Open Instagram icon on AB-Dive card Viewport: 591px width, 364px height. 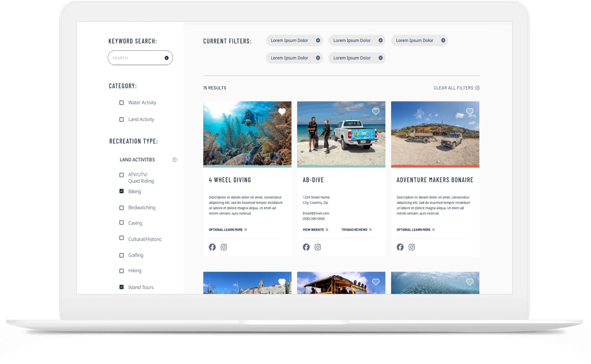pyautogui.click(x=317, y=247)
